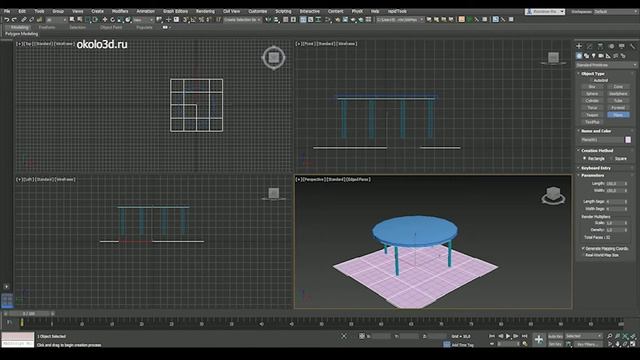Open the Display tab in command panel
The height and width of the screenshot is (360, 640).
point(622,46)
